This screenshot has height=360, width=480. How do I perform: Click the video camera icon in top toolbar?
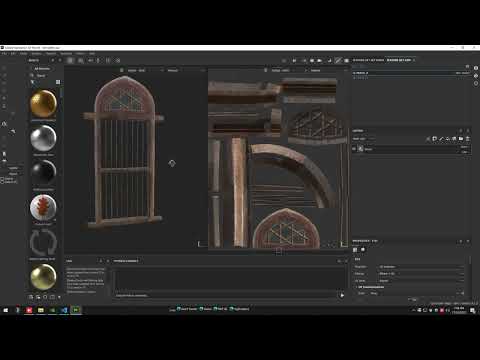pyautogui.click(x=320, y=60)
